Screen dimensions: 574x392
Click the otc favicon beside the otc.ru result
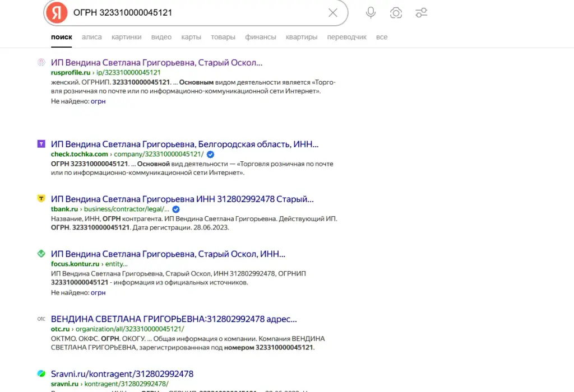click(x=41, y=319)
